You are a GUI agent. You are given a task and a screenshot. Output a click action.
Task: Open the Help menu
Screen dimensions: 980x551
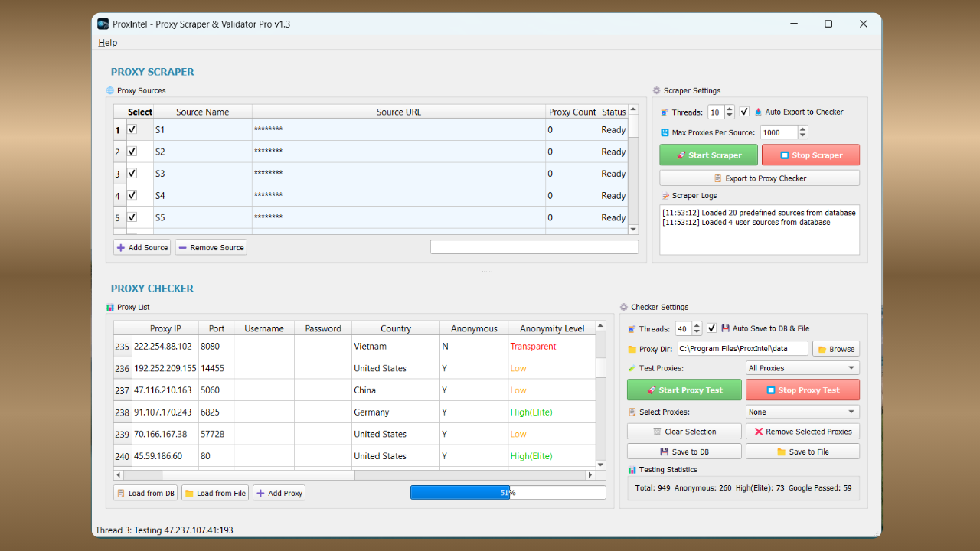point(107,42)
